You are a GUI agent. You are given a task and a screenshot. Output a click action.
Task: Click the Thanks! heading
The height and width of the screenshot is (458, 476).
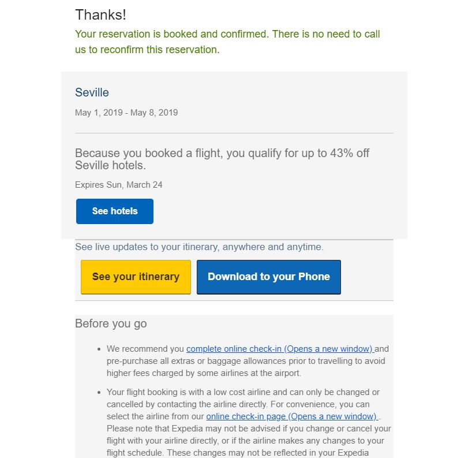[x=100, y=15]
